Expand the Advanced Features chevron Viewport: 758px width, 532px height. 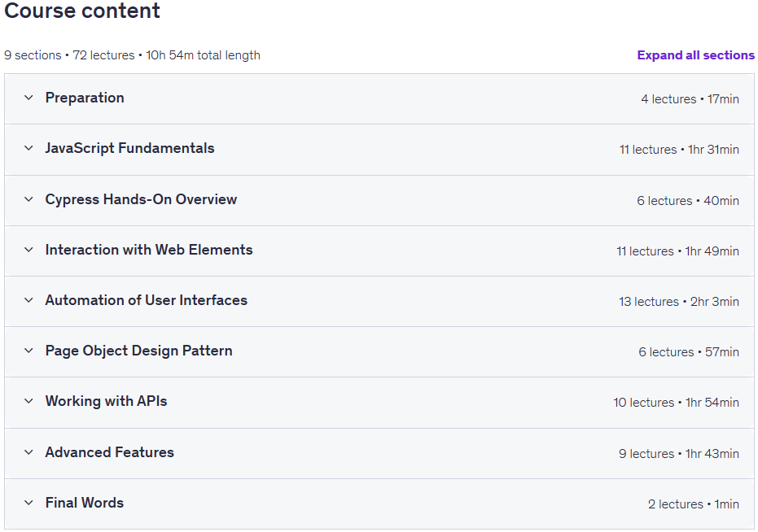click(29, 452)
